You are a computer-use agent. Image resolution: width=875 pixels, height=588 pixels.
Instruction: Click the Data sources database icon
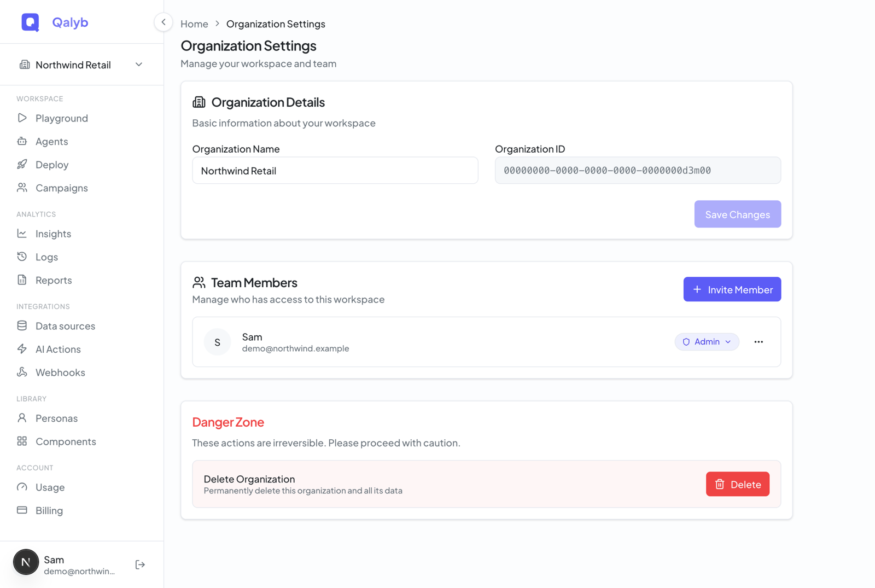pyautogui.click(x=22, y=325)
